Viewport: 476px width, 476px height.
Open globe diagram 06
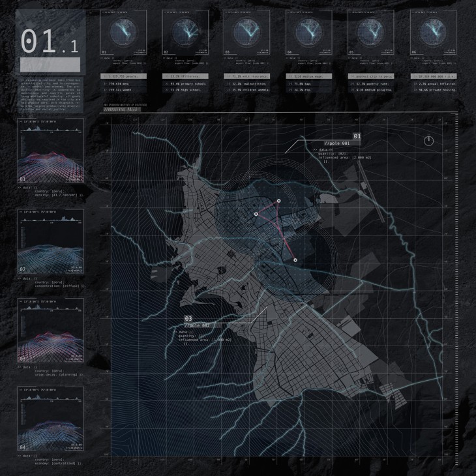(x=432, y=32)
